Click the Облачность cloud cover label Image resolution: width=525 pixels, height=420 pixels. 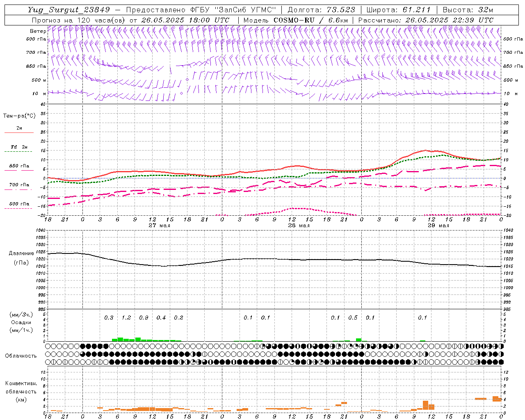(21, 356)
